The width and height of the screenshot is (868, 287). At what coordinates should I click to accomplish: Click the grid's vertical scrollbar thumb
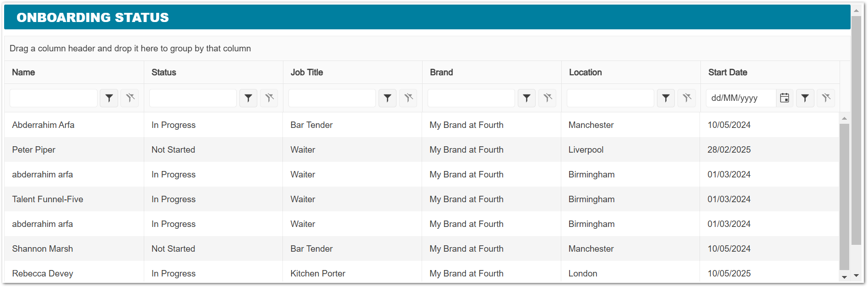[x=844, y=197]
